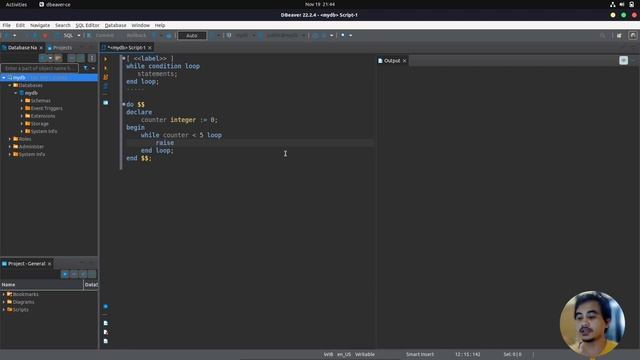Click the navigator open folder icon
The height and width of the screenshot is (360, 640).
tap(58, 58)
